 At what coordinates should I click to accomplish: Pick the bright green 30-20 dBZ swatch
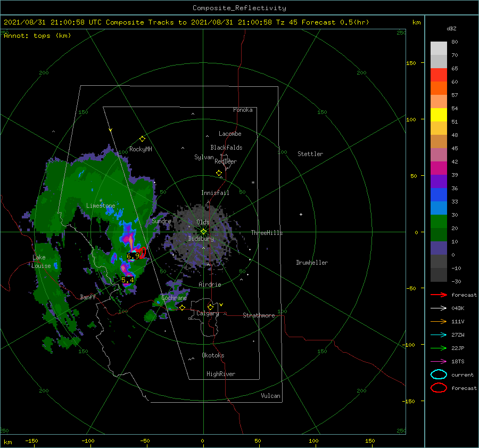pos(439,222)
